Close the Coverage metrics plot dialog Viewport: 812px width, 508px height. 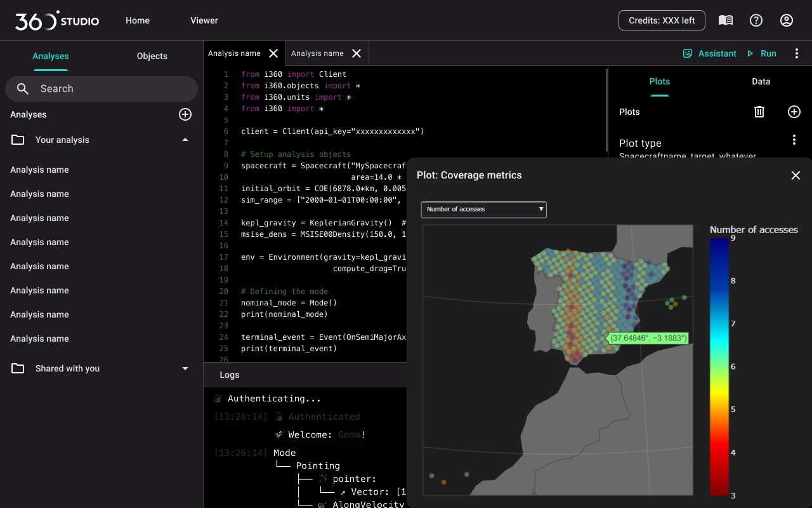pos(796,175)
